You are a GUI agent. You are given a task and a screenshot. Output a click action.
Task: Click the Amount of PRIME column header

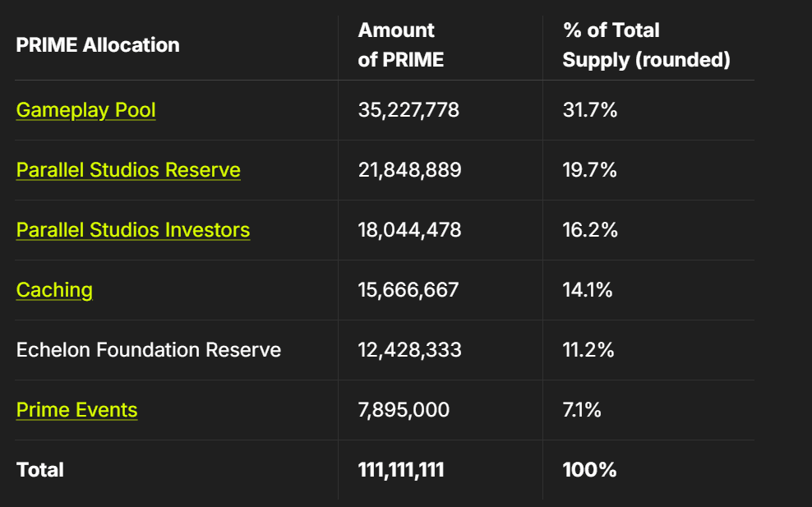coord(401,45)
